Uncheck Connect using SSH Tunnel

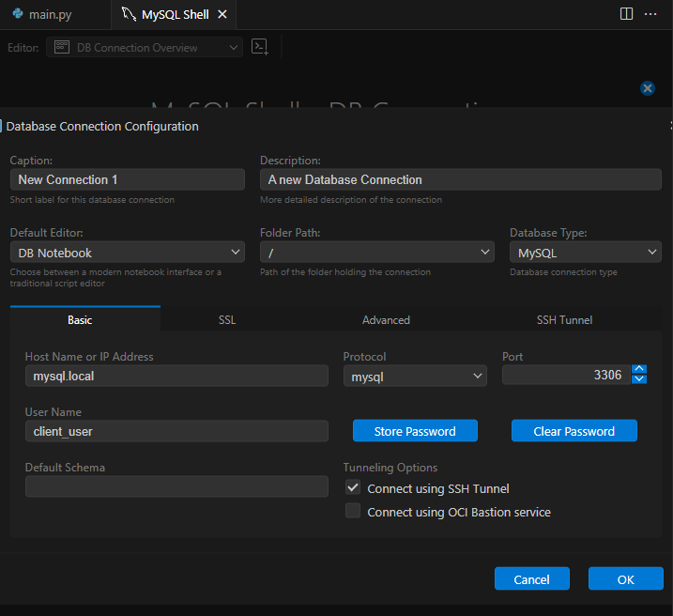[353, 487]
